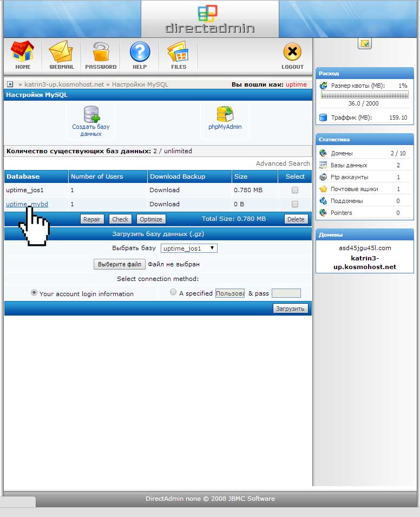Viewport: 420px width, 517px height.
Task: Click the Поддомены statistics icon
Action: tap(323, 201)
